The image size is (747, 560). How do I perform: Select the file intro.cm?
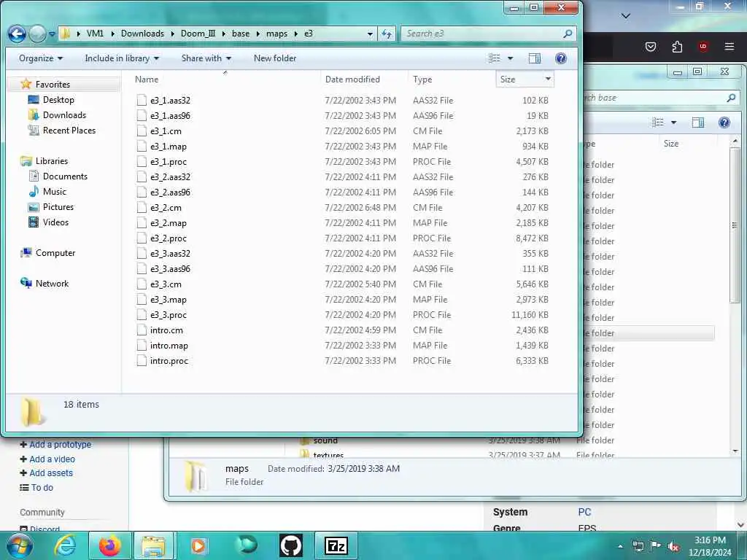pos(166,330)
